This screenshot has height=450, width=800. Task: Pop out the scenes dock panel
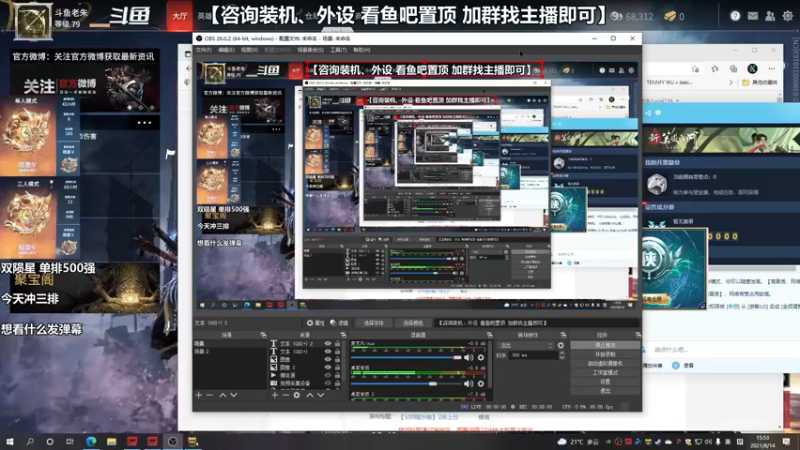point(263,335)
